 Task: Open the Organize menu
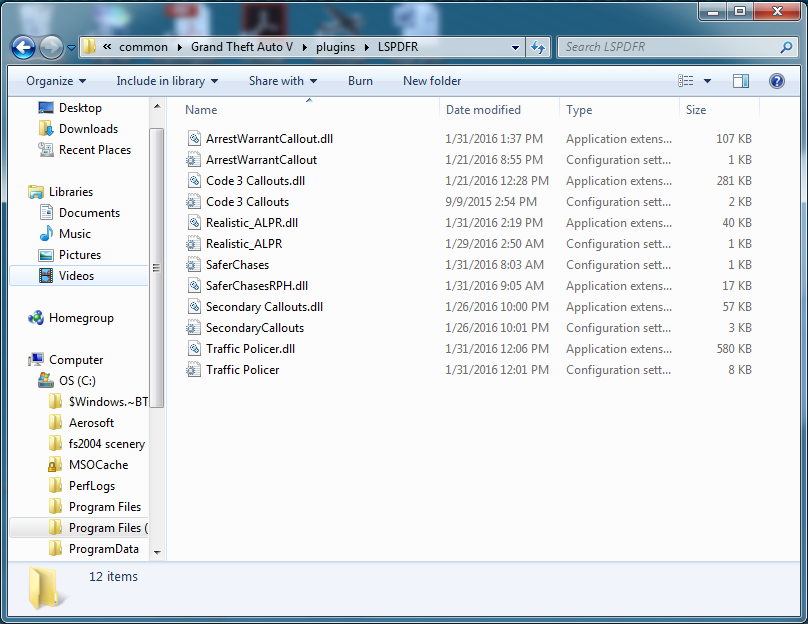click(56, 81)
